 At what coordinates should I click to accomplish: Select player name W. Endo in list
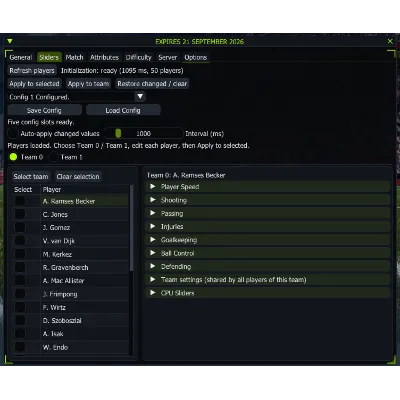[x=55, y=347]
